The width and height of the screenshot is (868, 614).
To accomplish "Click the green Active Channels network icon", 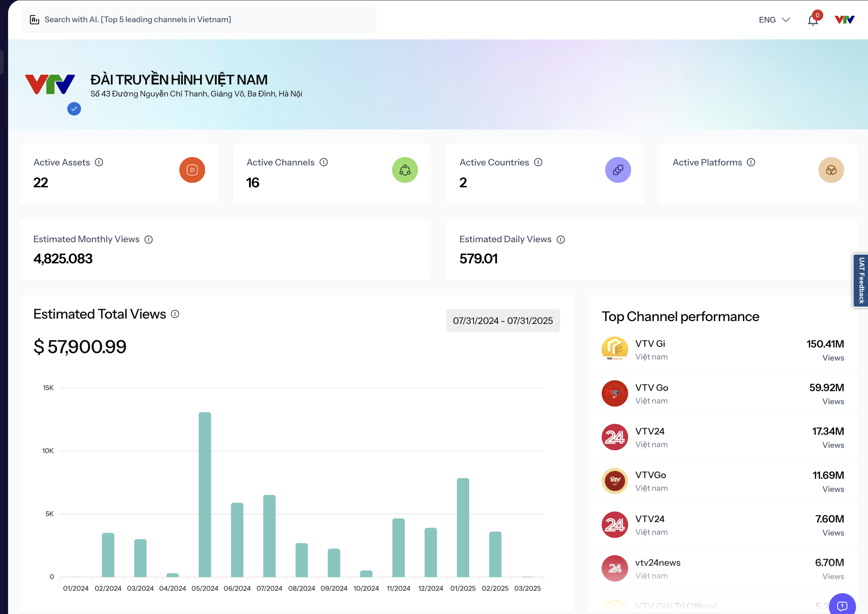I will [405, 170].
